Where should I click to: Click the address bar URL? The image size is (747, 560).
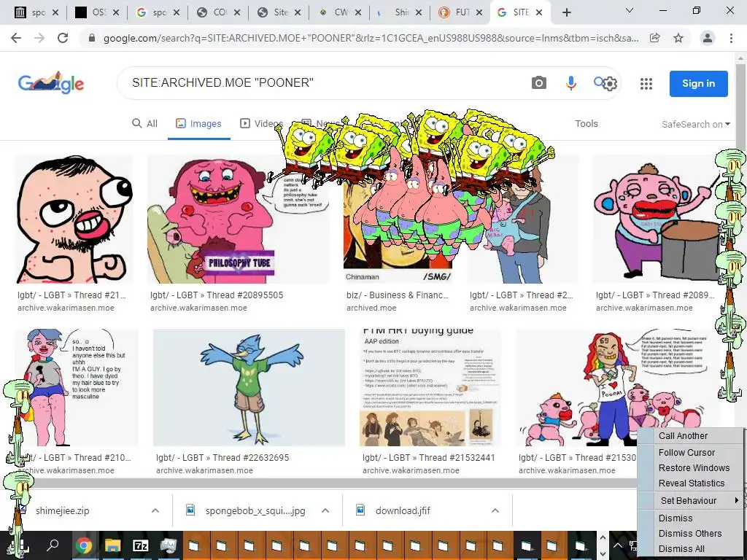pos(371,38)
